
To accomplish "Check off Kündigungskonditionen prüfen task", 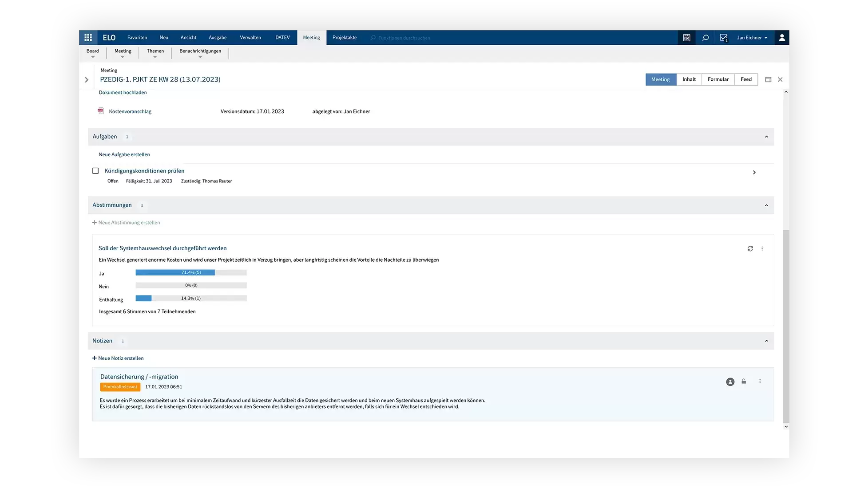I will click(x=95, y=171).
